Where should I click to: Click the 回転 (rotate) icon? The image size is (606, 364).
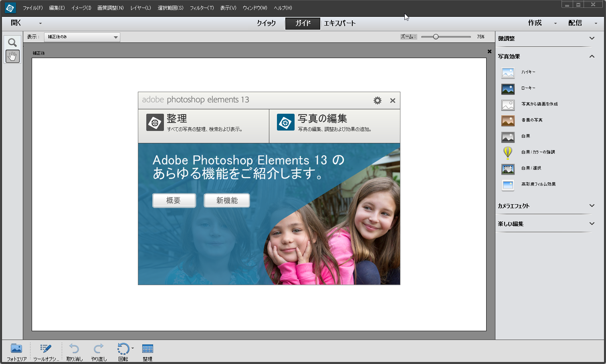[123, 349]
